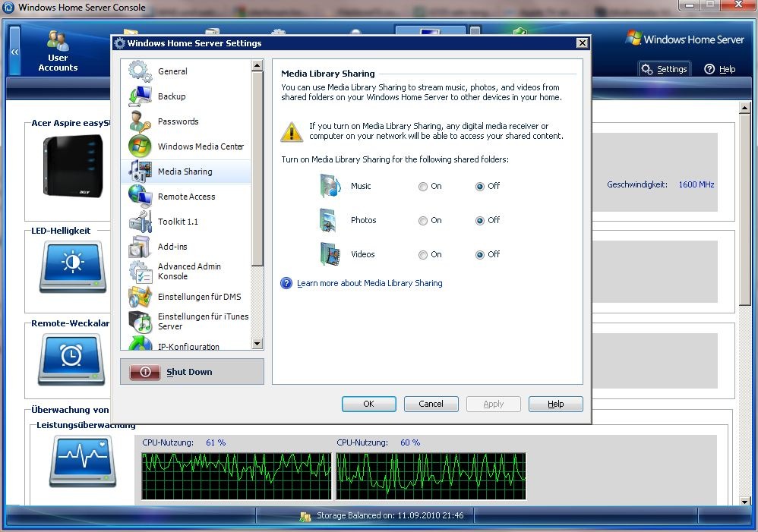The image size is (758, 532).
Task: Click the 'Media Library Sharing' heading
Action: 328,74
